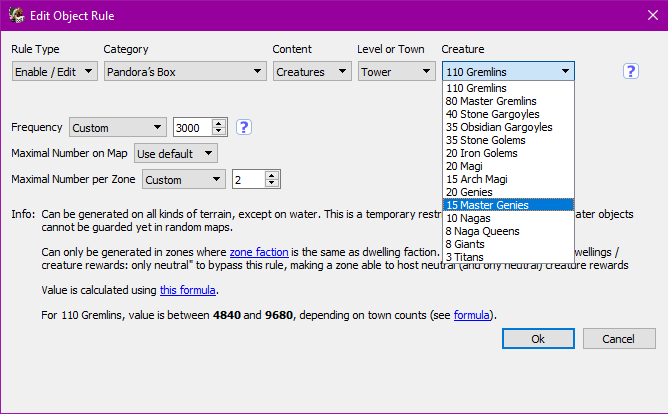Increase frequency value with up arrow

pos(219,123)
